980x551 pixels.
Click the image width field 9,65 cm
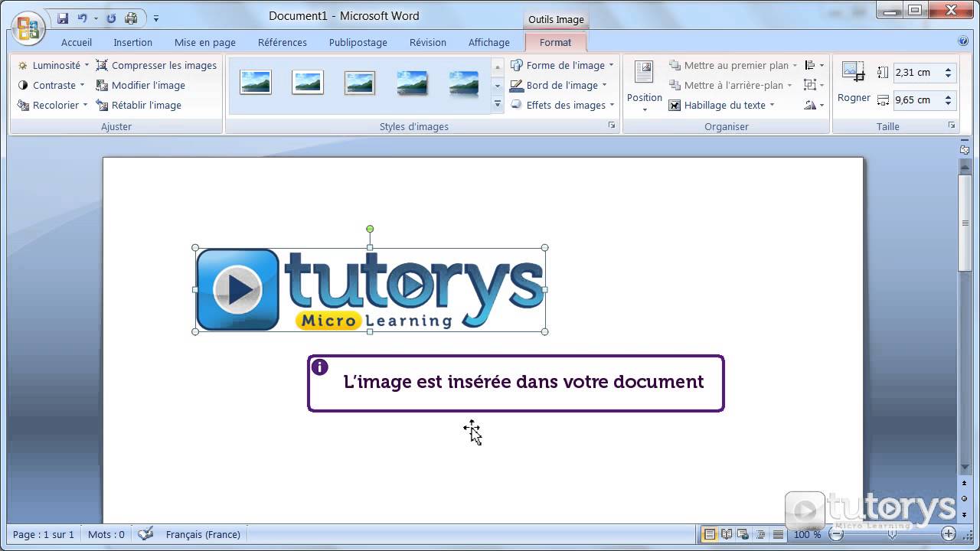917,100
